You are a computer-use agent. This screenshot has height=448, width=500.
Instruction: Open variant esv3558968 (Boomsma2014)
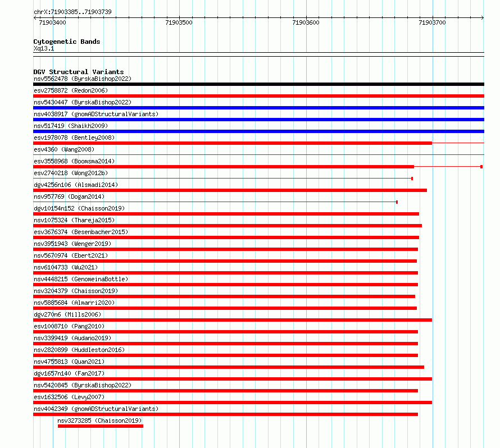point(74,161)
